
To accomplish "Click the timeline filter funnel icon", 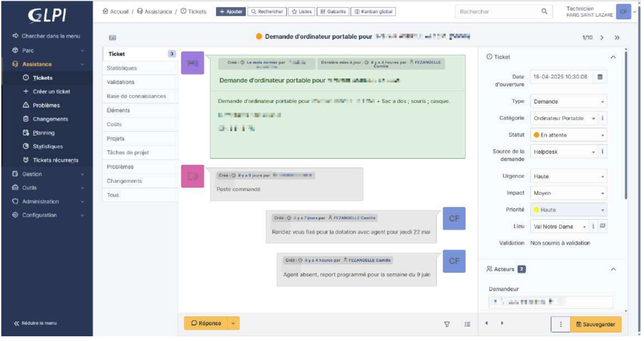I will (x=447, y=325).
